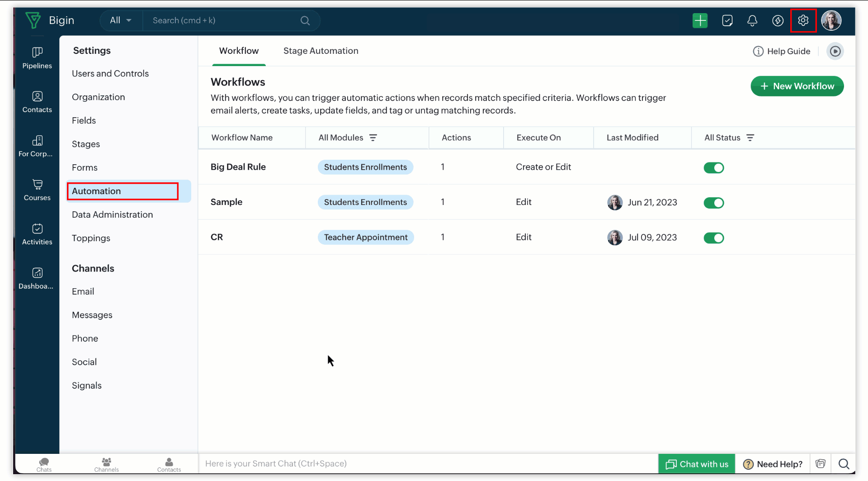Expand the All search scope dropdown
Screen dimensions: 868x481
pyautogui.click(x=121, y=20)
